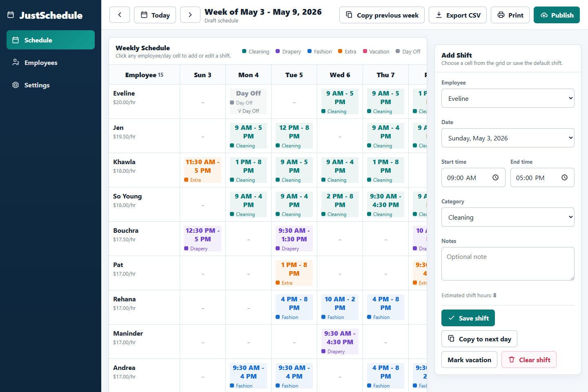Click the End time field 05:00 PM

coord(542,178)
